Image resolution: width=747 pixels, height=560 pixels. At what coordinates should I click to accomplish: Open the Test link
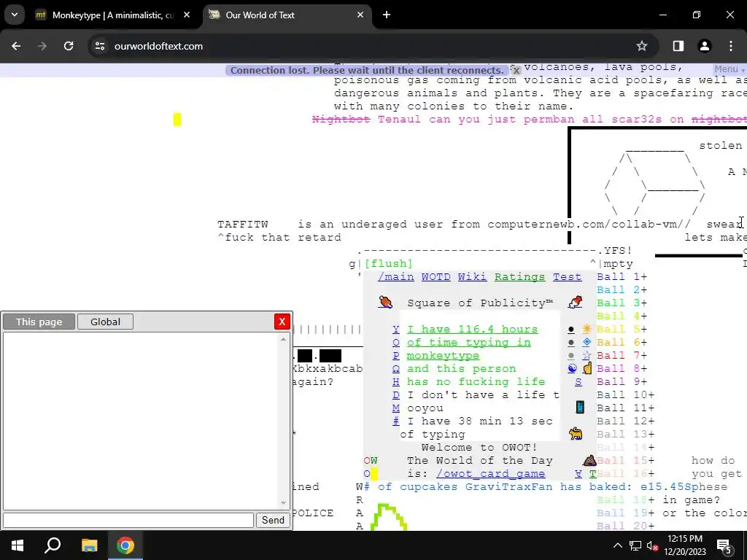click(567, 276)
